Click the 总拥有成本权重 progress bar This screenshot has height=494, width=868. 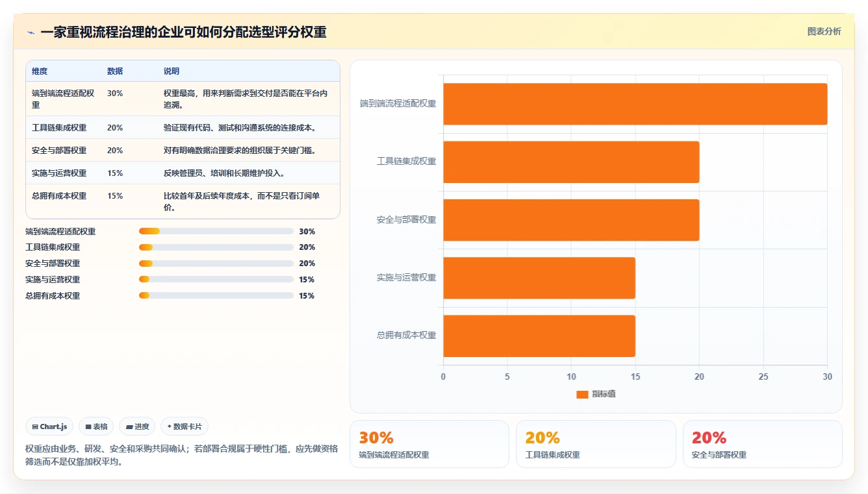216,296
